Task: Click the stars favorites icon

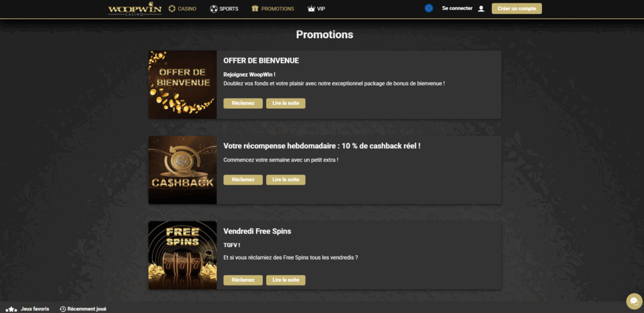Action: click(x=11, y=309)
